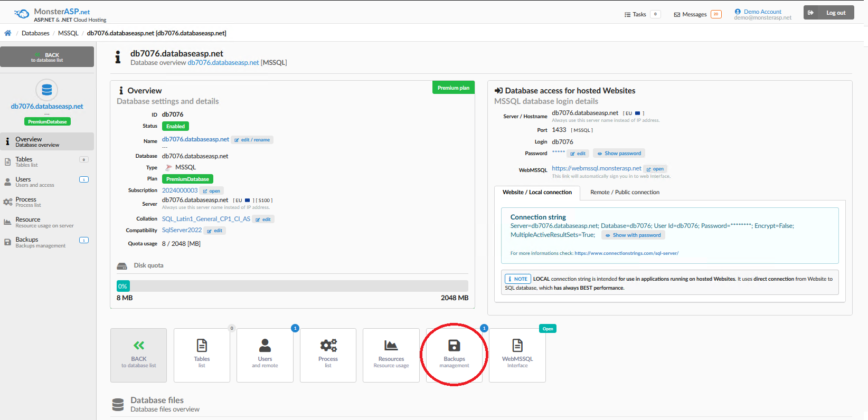Click the PremiumDatabase plan badge
868x420 pixels.
click(x=187, y=179)
